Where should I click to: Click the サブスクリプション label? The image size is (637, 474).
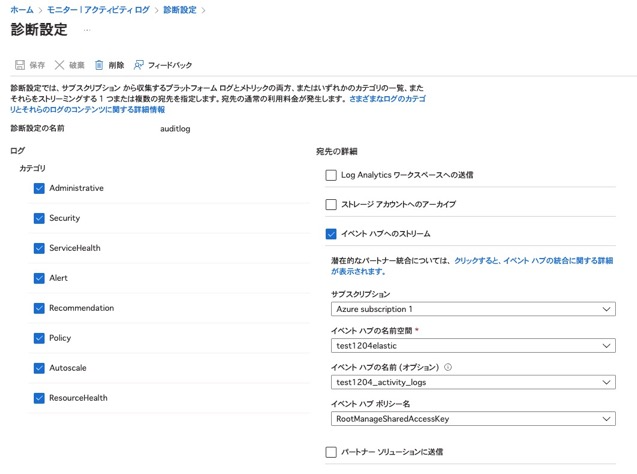[360, 294]
